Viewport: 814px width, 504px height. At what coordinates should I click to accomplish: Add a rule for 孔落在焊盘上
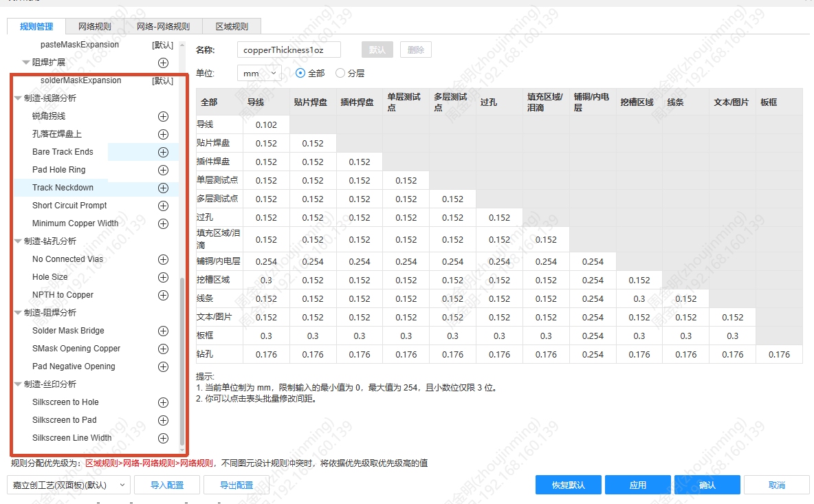coord(163,135)
